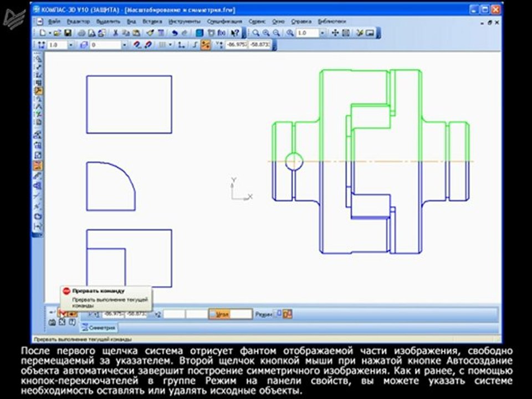Screen dimensions: 532x399
Task: Restore the inner document window
Action: pos(489,22)
